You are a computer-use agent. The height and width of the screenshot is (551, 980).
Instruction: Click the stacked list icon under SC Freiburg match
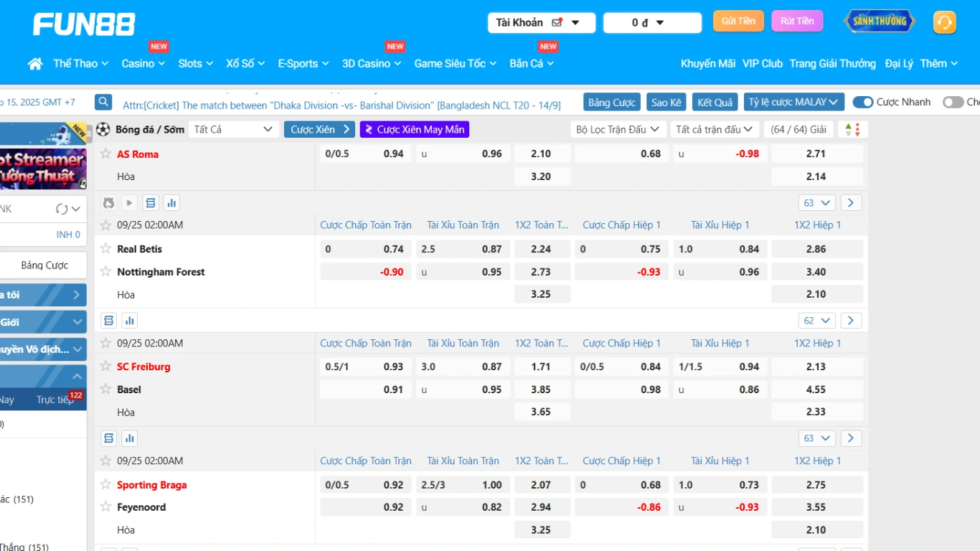pos(109,438)
